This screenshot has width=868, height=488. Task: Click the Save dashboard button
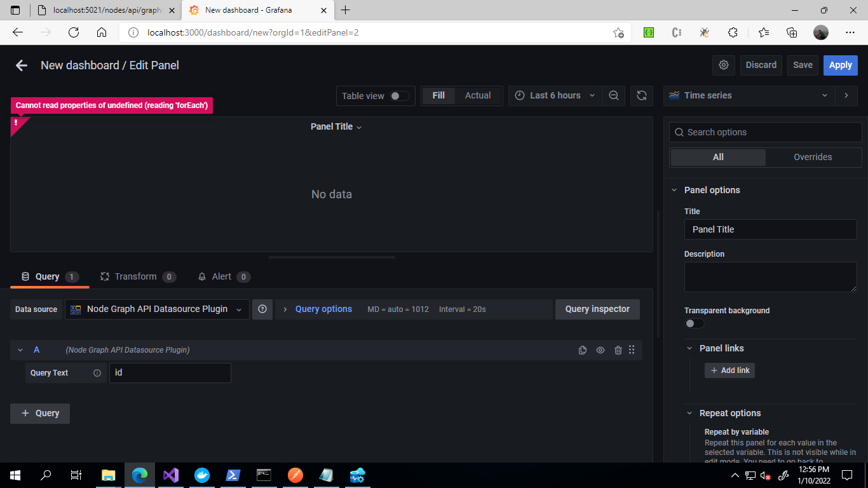pos(803,65)
